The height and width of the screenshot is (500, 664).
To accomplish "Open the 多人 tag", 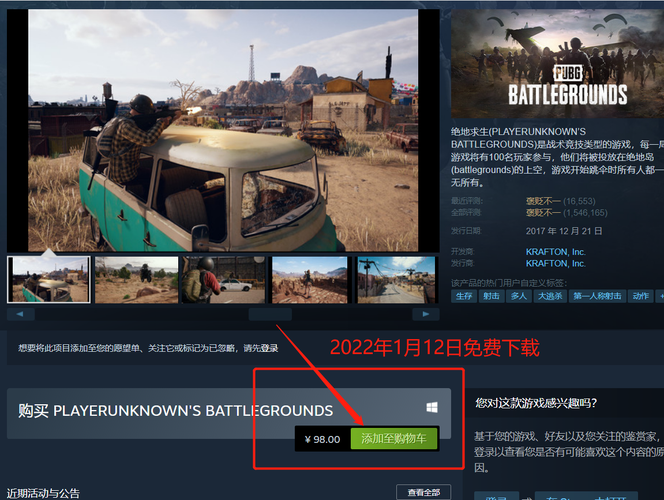I will pos(519,296).
